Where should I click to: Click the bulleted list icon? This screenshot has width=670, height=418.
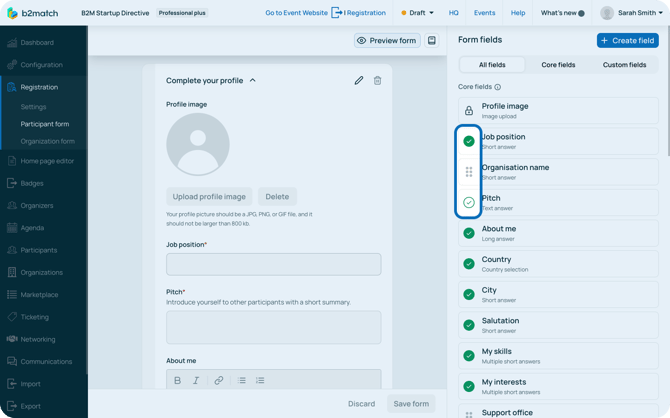(x=242, y=381)
